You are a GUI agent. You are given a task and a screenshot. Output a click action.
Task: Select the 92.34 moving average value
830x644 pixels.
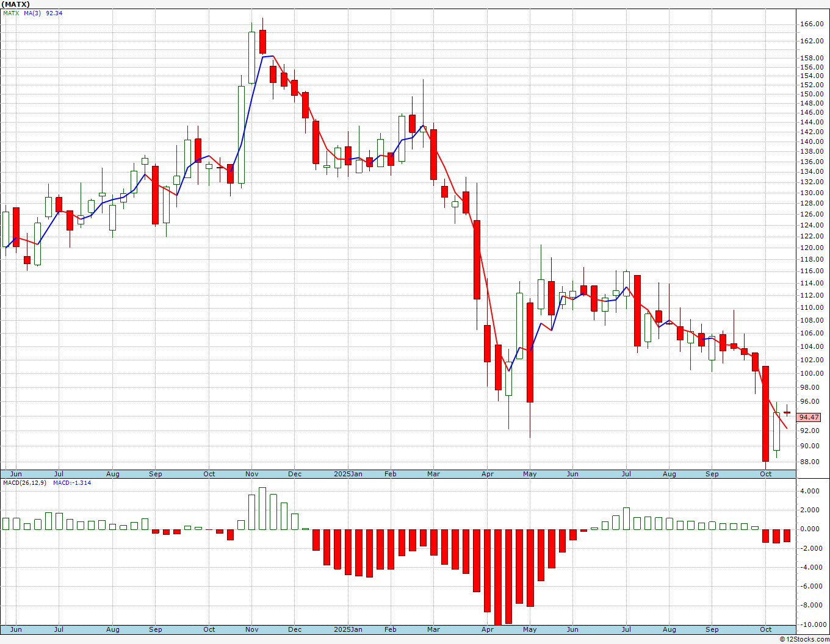pos(54,13)
